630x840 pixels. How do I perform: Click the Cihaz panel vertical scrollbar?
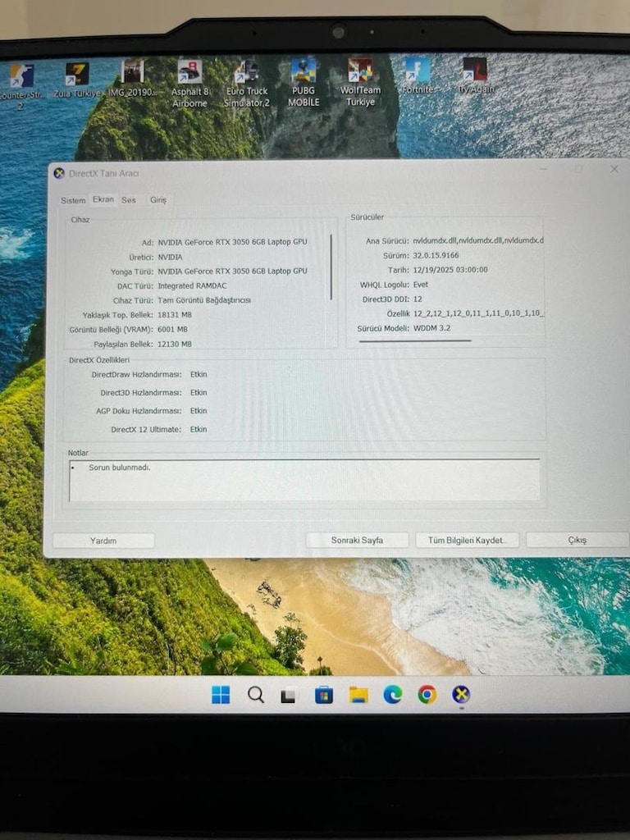[331, 267]
